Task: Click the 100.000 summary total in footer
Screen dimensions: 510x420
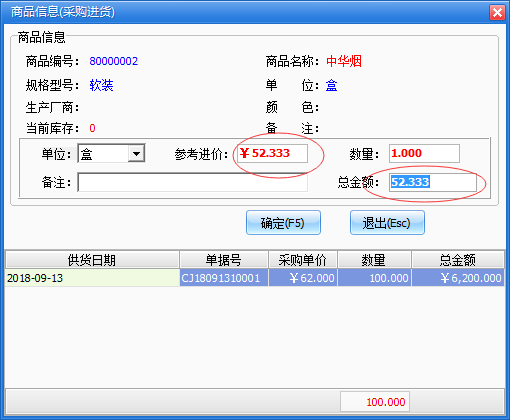Action: (x=375, y=402)
